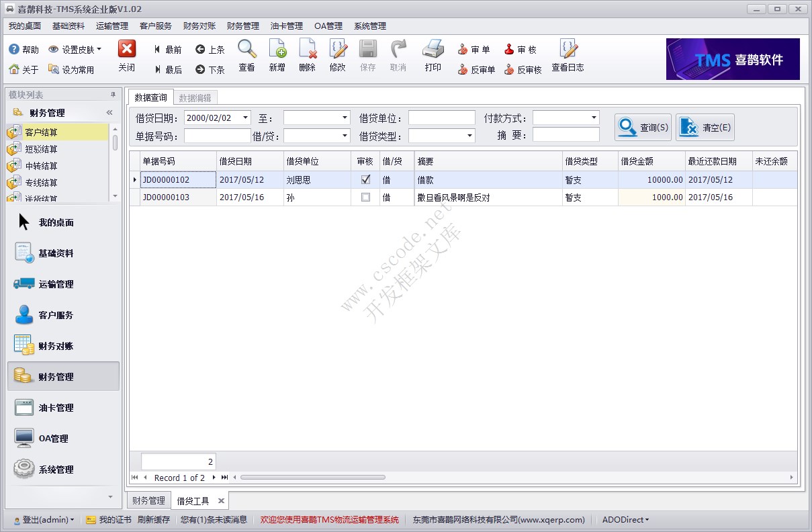This screenshot has height=532, width=812.
Task: Click 刷新缓存 in status bar
Action: [x=154, y=520]
